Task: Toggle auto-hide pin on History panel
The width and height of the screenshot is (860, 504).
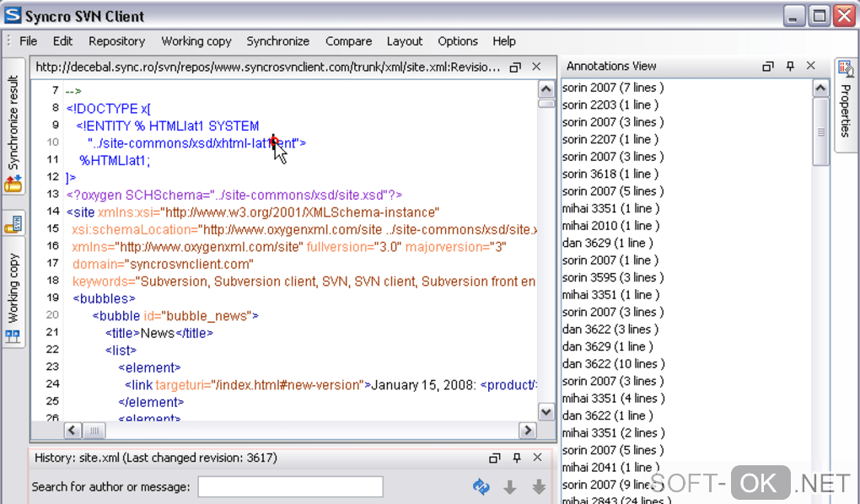Action: click(x=517, y=458)
